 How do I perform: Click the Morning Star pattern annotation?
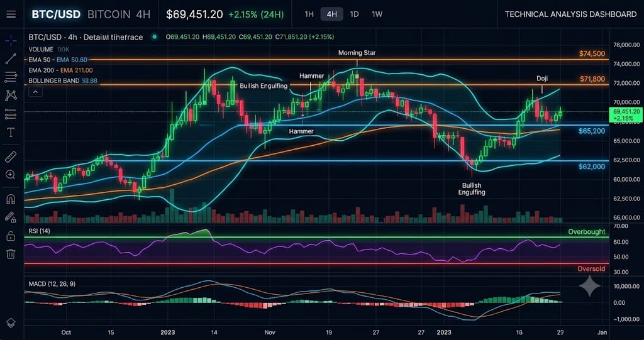(357, 53)
